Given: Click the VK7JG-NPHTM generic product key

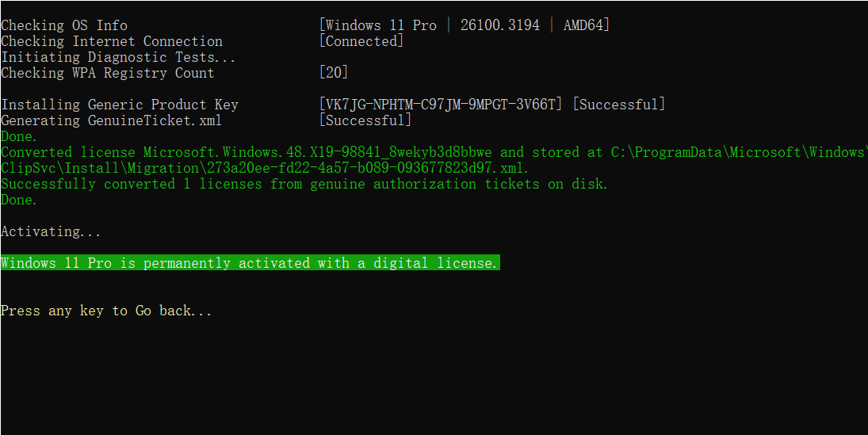Looking at the screenshot, I should click(x=441, y=105).
